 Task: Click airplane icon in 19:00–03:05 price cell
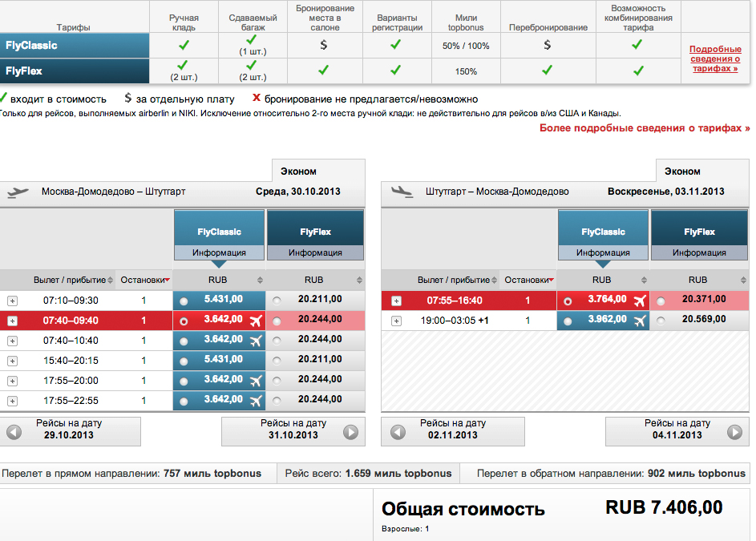coord(639,321)
